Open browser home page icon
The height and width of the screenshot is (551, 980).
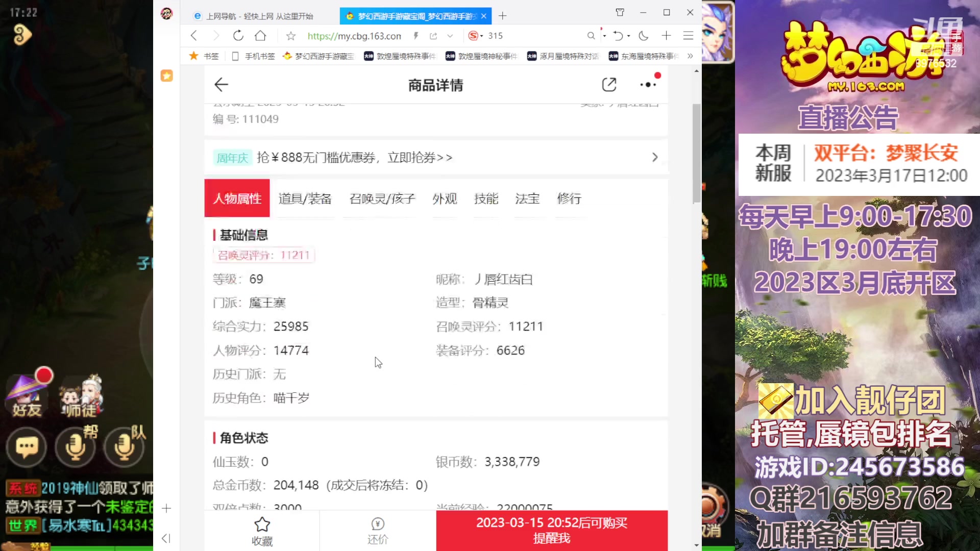click(260, 36)
